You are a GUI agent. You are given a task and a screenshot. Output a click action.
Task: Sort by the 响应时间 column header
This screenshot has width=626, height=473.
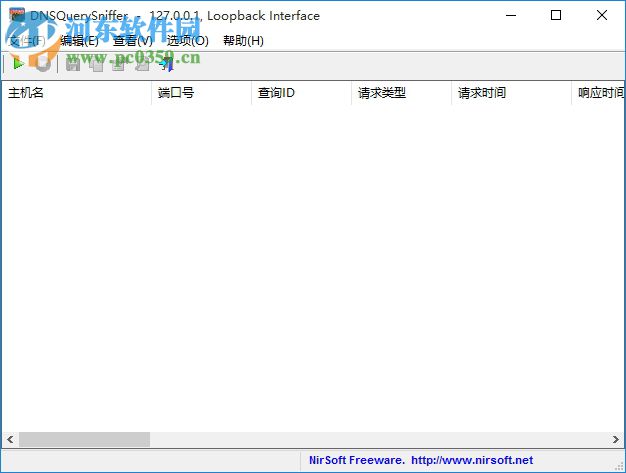tap(598, 93)
